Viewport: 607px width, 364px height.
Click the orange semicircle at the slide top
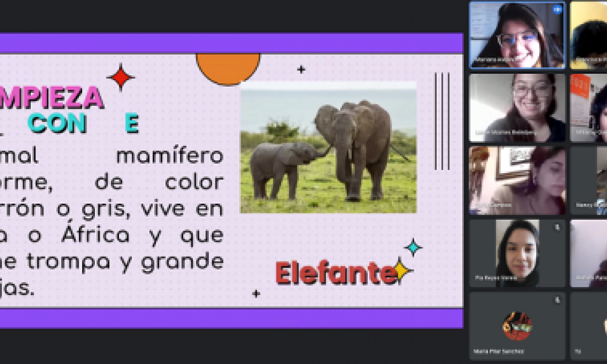(228, 67)
